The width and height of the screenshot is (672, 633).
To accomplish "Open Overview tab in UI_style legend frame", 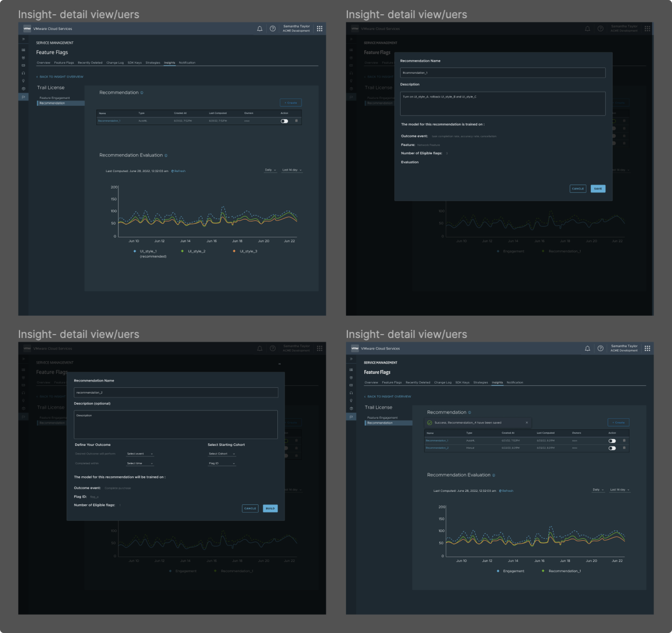I will [x=43, y=63].
